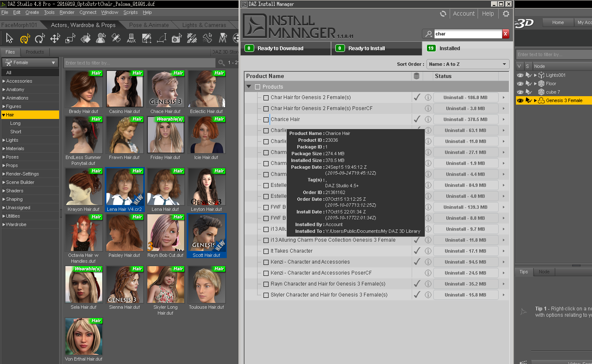Open the Pose & Animate tab
The width and height of the screenshot is (592, 364).
click(149, 25)
